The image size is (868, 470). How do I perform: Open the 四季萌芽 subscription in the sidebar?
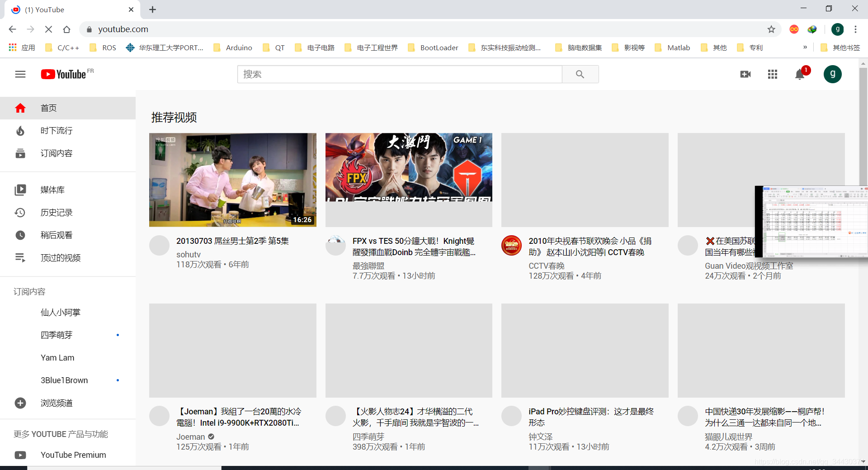[68, 335]
